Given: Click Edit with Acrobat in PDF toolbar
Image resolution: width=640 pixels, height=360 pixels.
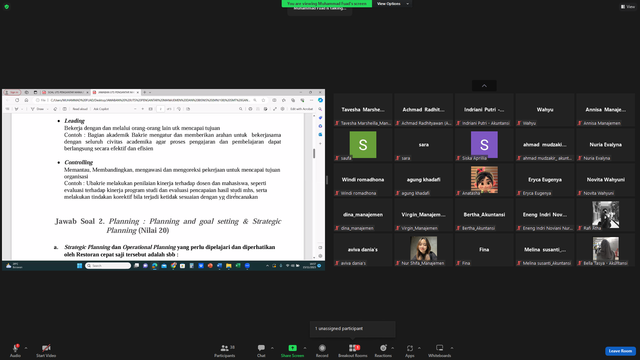Looking at the screenshot, I should click(301, 109).
